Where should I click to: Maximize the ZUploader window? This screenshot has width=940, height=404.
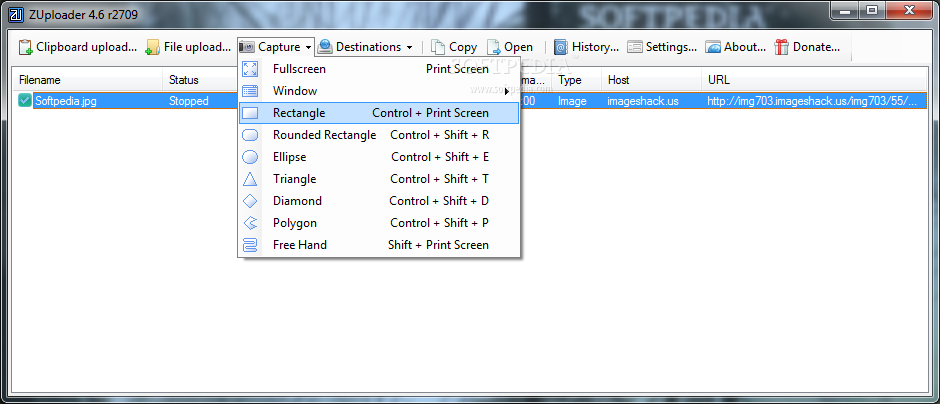(872, 10)
